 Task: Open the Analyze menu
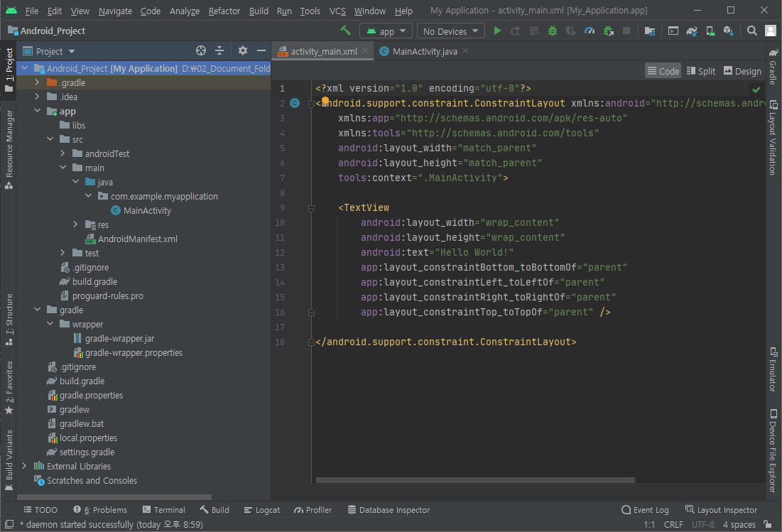[185, 11]
